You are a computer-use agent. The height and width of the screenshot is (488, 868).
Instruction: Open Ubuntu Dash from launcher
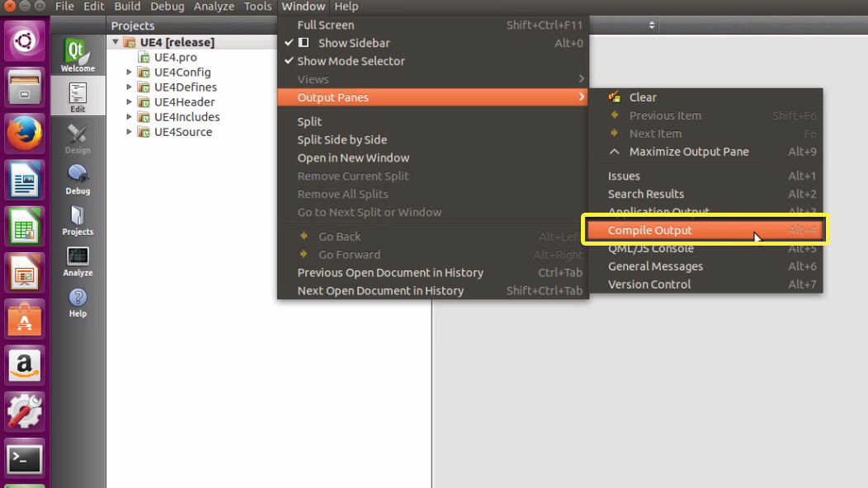25,41
